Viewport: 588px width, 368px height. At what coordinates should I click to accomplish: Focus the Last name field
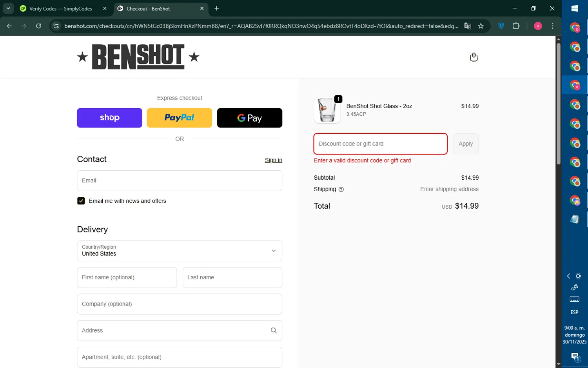[x=232, y=277]
